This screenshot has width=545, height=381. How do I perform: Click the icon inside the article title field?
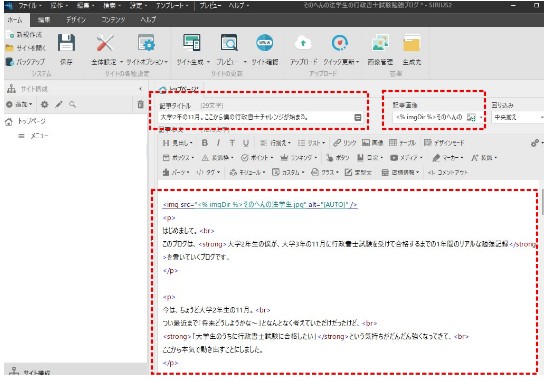point(358,117)
